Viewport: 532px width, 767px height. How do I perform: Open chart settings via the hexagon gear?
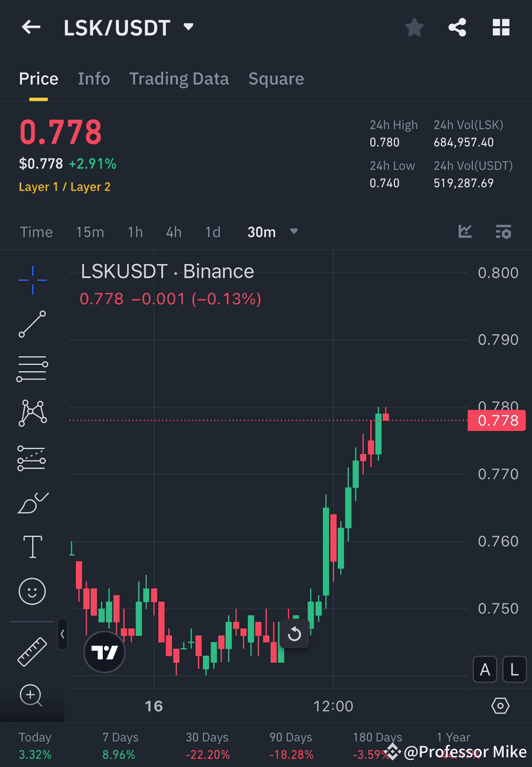click(501, 705)
